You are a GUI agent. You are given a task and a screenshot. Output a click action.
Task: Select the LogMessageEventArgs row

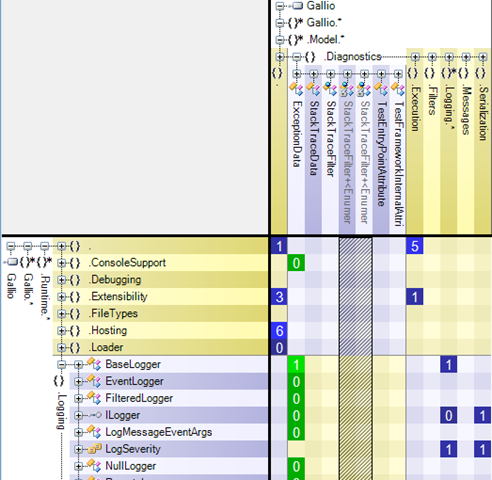coord(169,432)
